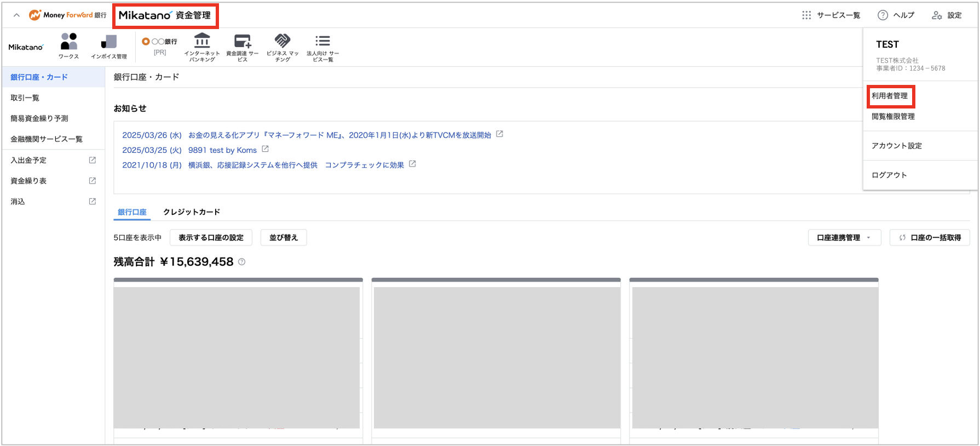
Task: Open 簡易資金繰り予測 in sidebar
Action: pos(54,118)
